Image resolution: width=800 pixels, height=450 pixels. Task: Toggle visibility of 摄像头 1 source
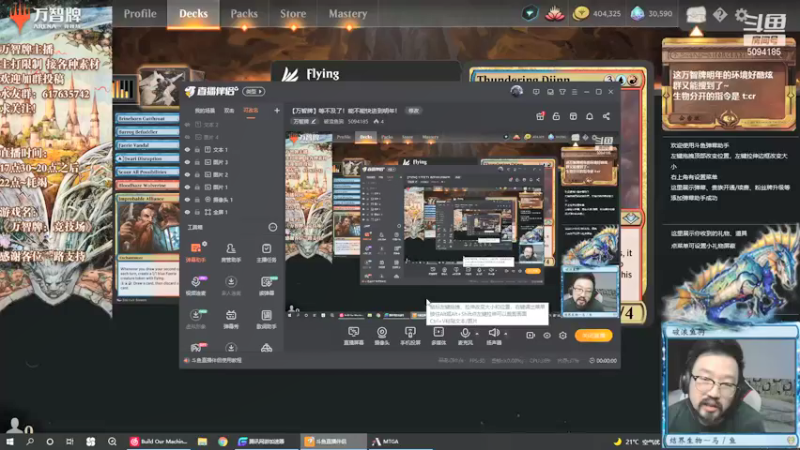[x=187, y=199]
